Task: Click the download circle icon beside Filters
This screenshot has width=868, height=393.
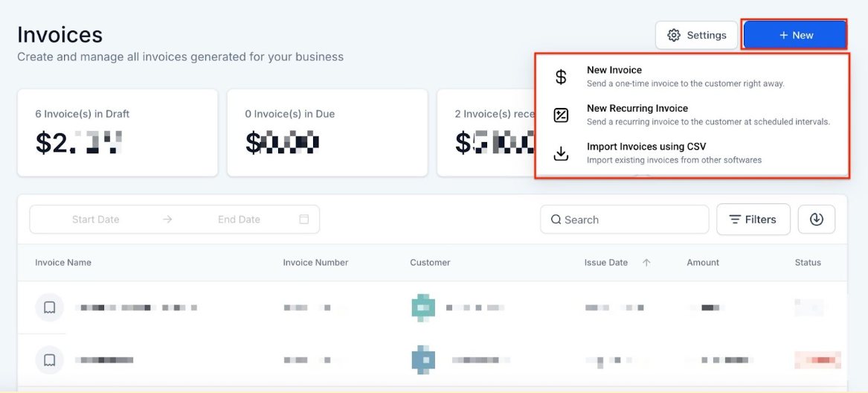Action: point(816,220)
